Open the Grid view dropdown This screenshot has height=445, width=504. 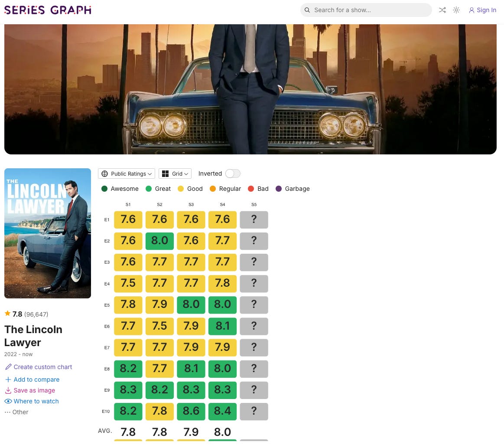click(175, 173)
